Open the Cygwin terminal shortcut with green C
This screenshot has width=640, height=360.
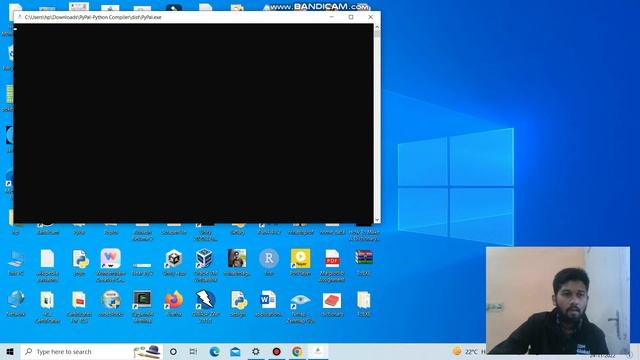coord(142,300)
